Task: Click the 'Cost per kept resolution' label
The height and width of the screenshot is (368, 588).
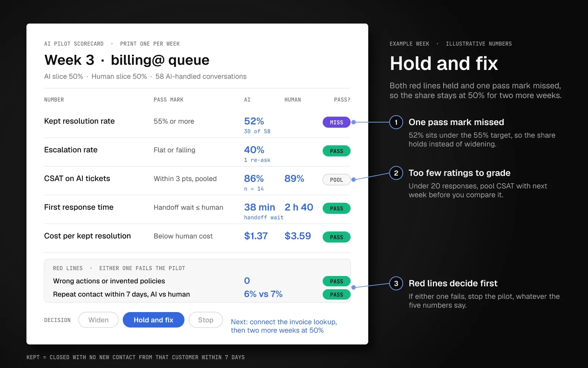Action: [87, 236]
